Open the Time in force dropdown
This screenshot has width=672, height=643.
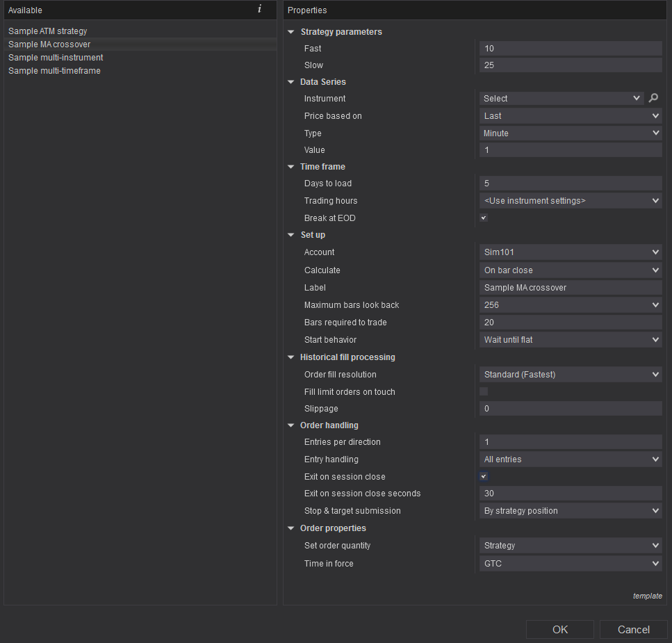(x=570, y=564)
